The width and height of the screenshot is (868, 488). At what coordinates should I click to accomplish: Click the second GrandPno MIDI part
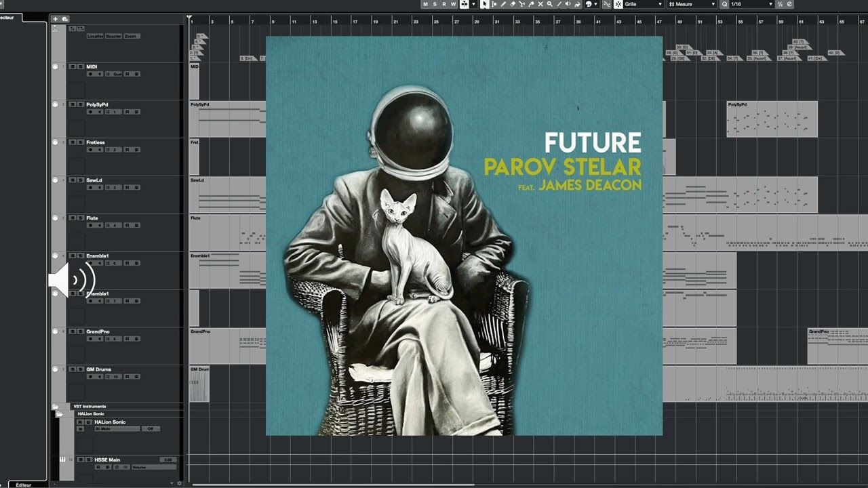pos(837,346)
